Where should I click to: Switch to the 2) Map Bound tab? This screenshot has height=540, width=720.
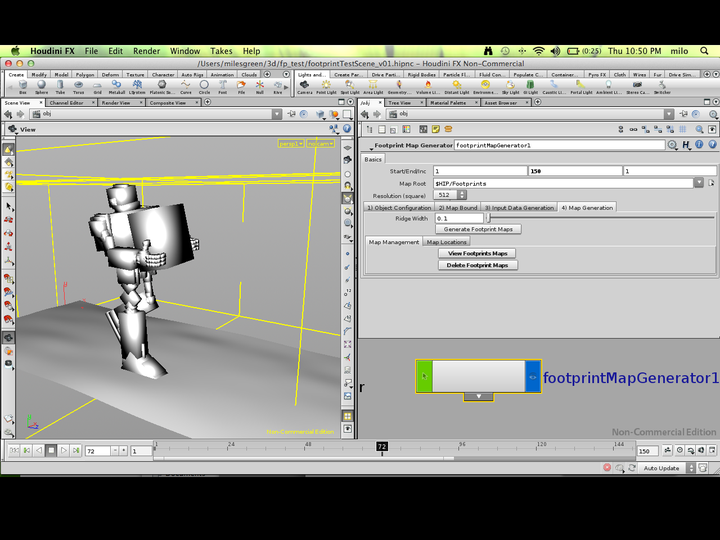(x=459, y=207)
